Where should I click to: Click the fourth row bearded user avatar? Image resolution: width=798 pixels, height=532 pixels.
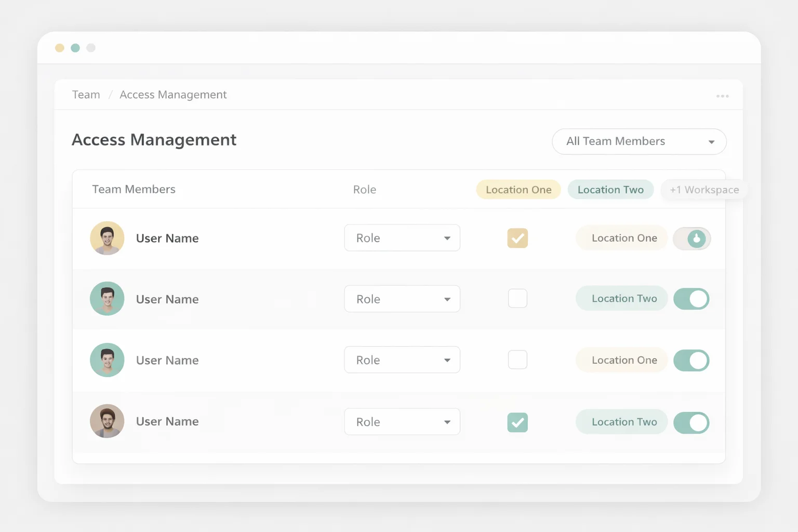[107, 421]
